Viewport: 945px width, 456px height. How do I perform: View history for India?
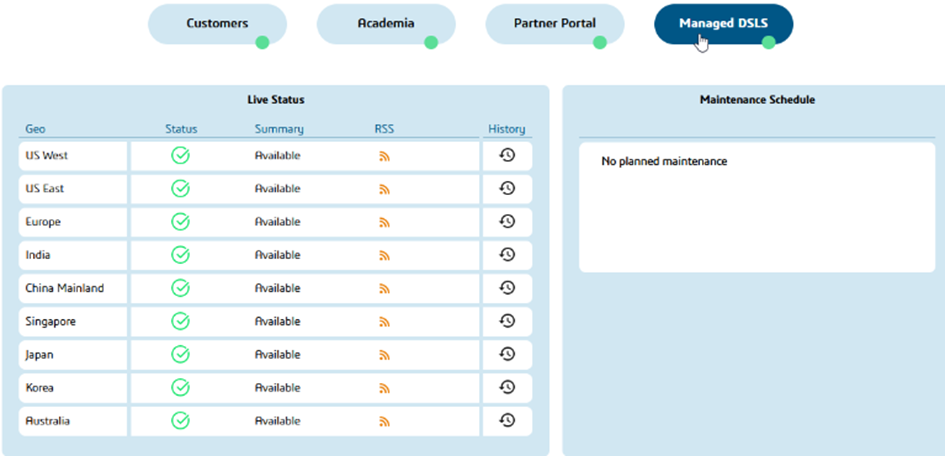click(507, 255)
